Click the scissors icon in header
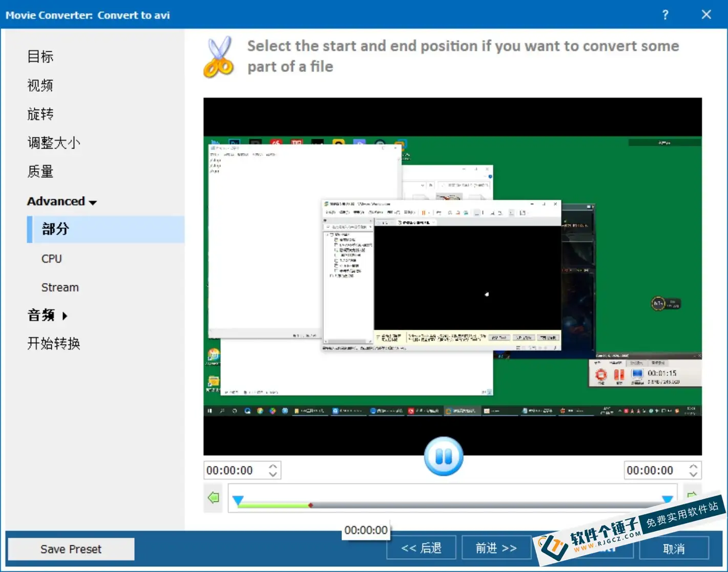Screen dimensions: 728x572 pos(219,57)
